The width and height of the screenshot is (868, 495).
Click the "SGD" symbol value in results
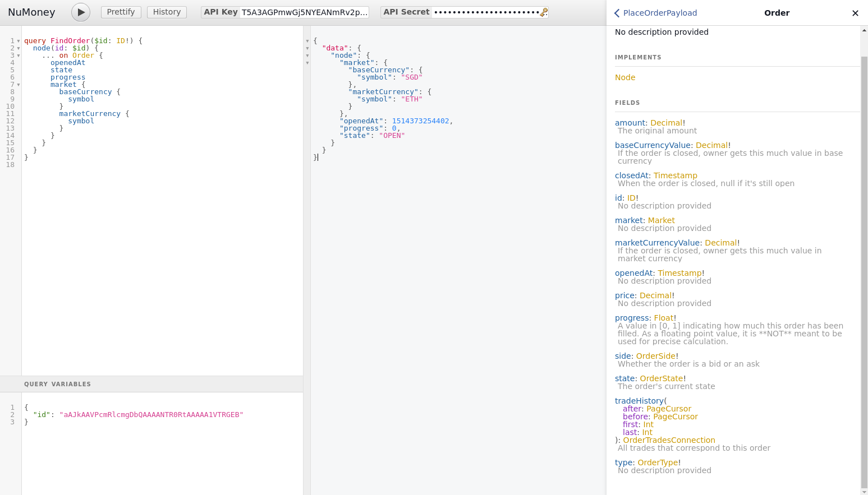pyautogui.click(x=411, y=77)
